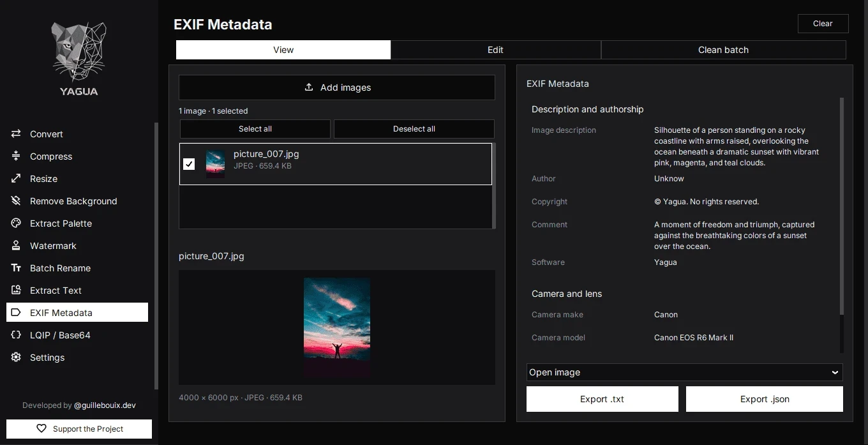Click the Extract Palette icon
This screenshot has height=445, width=868.
point(16,223)
